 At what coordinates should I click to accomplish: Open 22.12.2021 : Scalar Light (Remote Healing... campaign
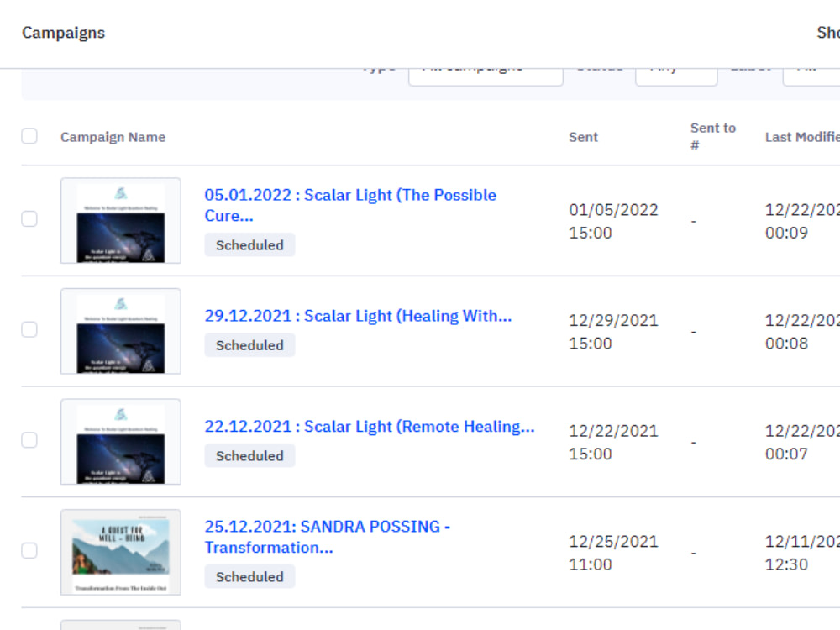370,427
